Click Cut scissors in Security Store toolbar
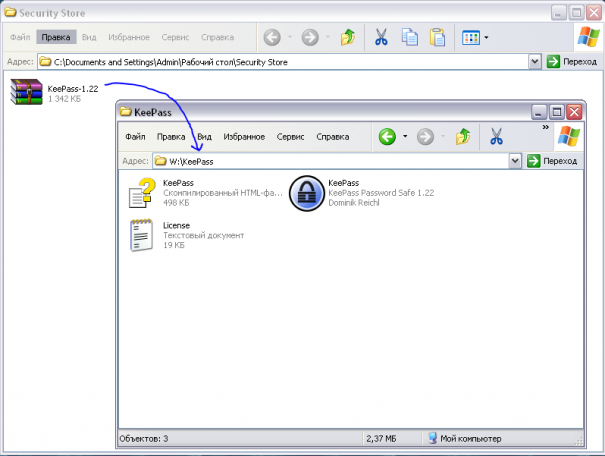Screen dimensions: 605x456 (x=381, y=37)
